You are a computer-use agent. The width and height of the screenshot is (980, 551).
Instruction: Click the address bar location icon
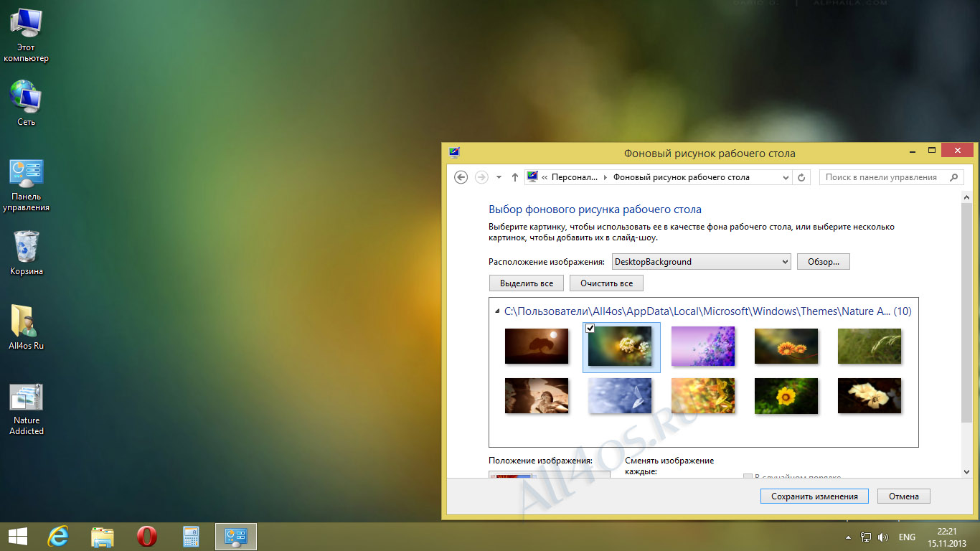click(x=532, y=177)
